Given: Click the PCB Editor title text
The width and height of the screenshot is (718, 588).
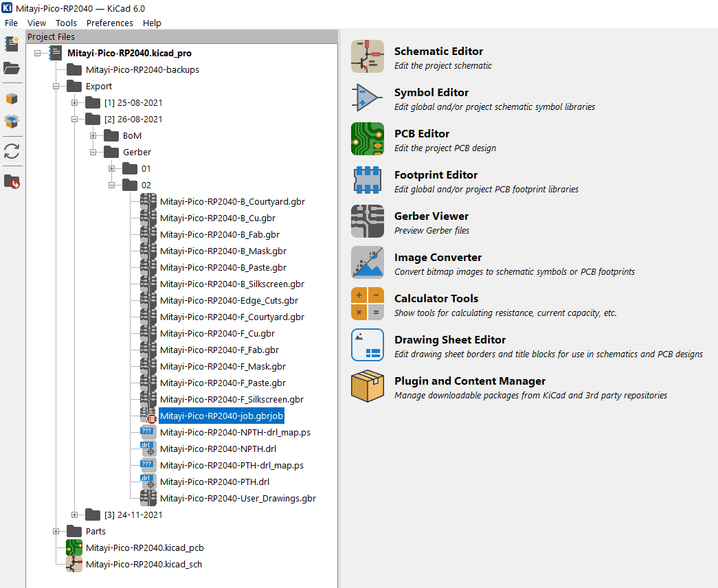Looking at the screenshot, I should pos(422,134).
